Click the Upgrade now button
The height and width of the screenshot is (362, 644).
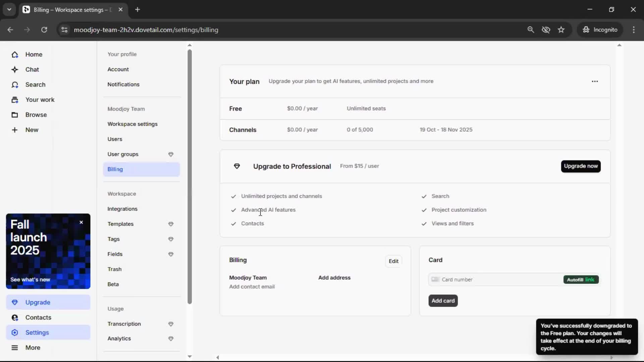pyautogui.click(x=581, y=166)
